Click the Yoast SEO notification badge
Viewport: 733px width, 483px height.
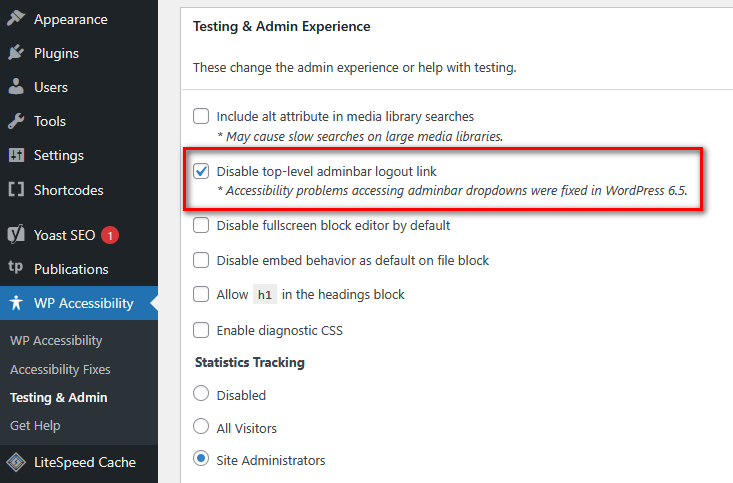pyautogui.click(x=109, y=235)
